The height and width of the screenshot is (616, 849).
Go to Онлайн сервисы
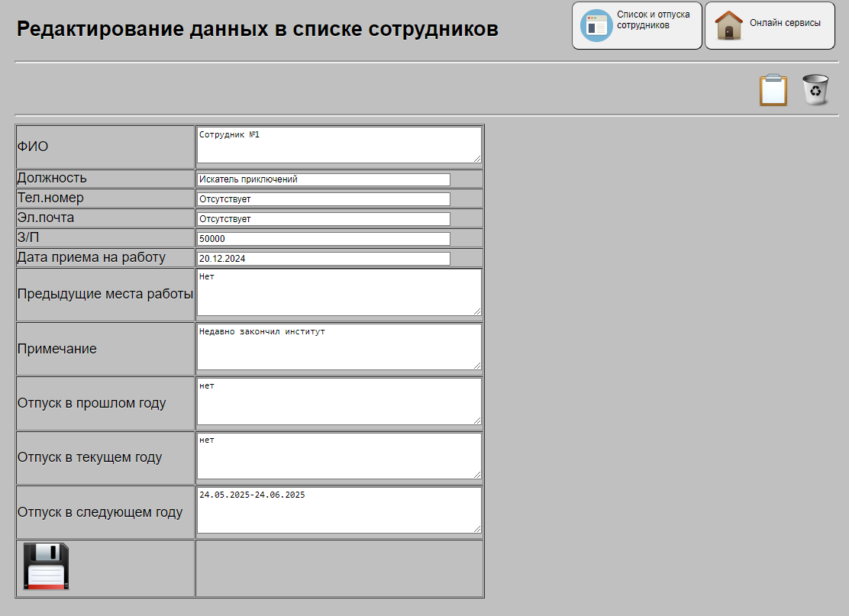point(769,25)
